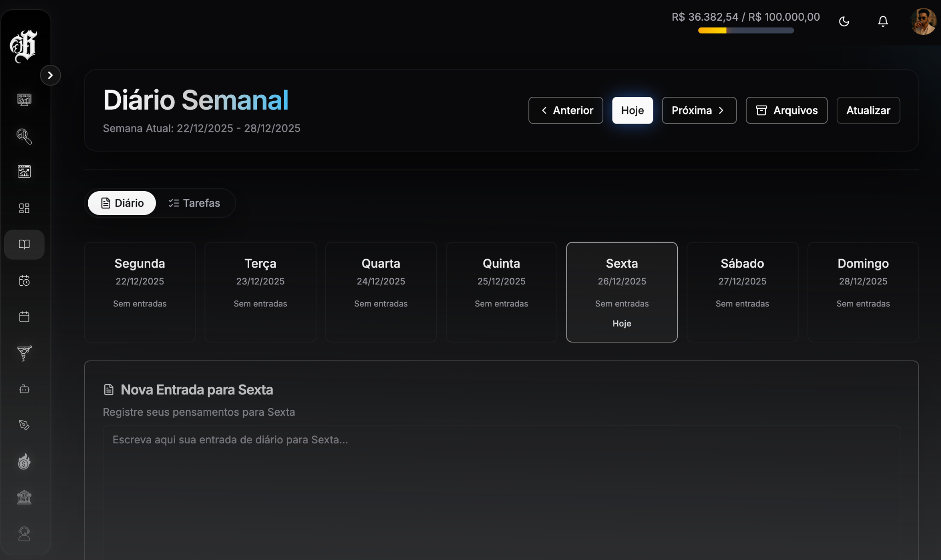Open the dashboard charts panel from the sidebar

pyautogui.click(x=24, y=100)
